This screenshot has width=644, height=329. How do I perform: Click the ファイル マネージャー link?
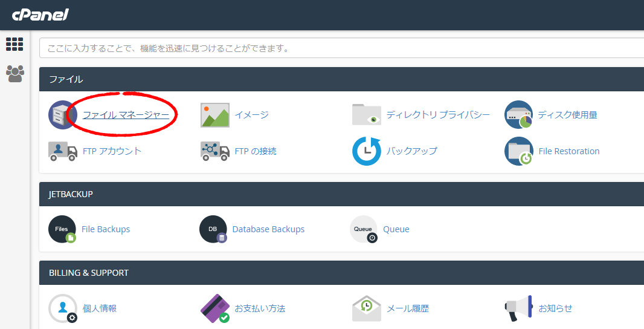(126, 115)
